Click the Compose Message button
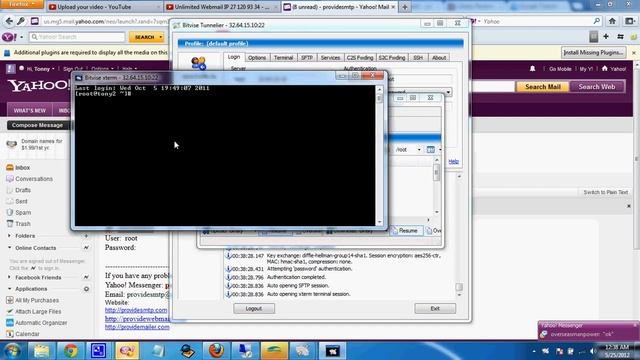Viewport: 640px width, 360px height. [x=38, y=125]
